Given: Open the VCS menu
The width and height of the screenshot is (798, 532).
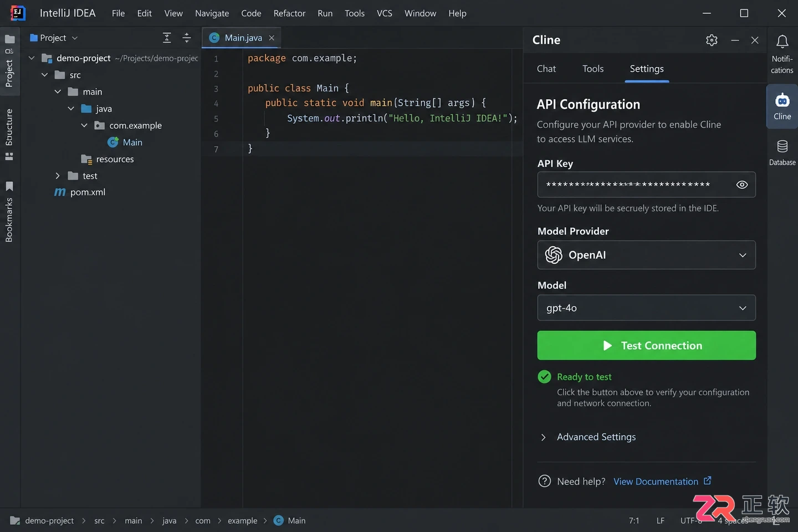Looking at the screenshot, I should [x=385, y=13].
